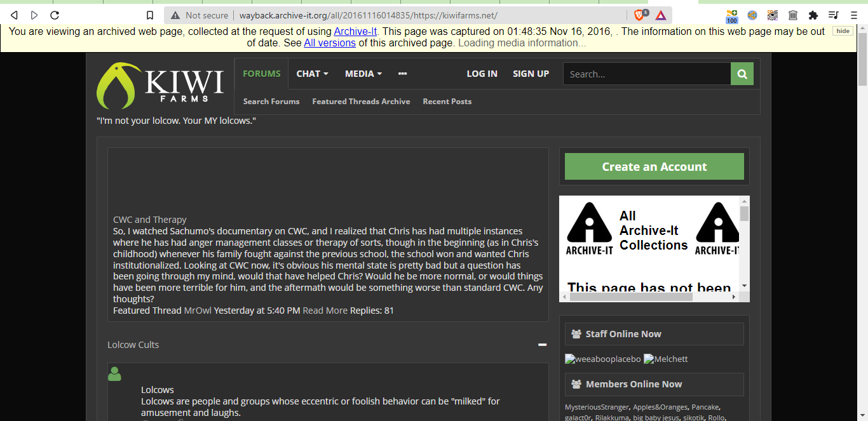Open Search Forums sub-navigation link

(271, 102)
